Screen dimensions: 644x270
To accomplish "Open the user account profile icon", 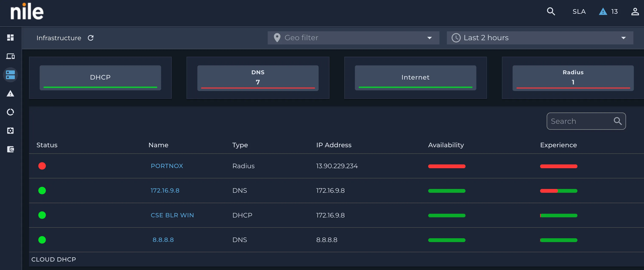I will tap(635, 11).
